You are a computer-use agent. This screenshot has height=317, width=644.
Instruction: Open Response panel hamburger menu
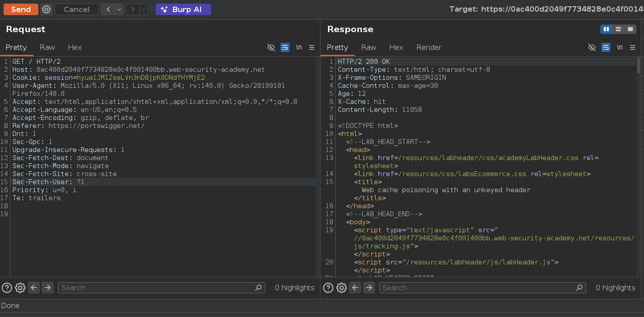pyautogui.click(x=633, y=47)
